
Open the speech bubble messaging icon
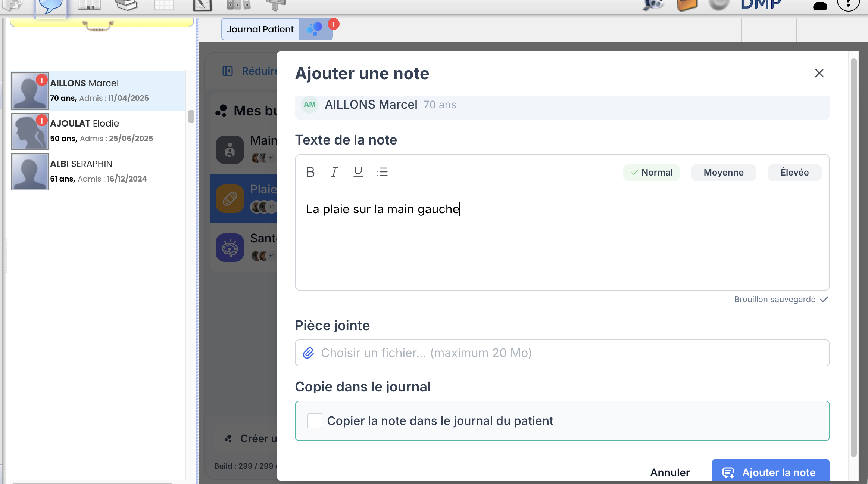coord(50,6)
